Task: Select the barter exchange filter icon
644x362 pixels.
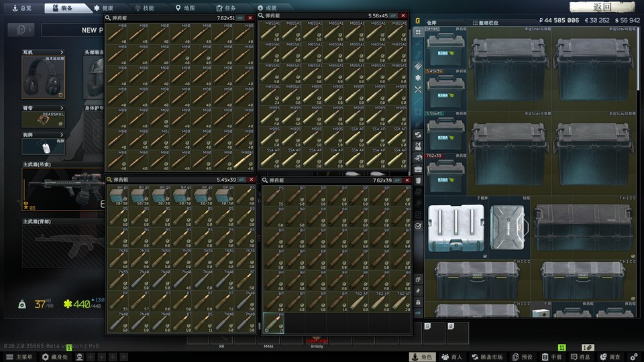Action: pyautogui.click(x=418, y=135)
